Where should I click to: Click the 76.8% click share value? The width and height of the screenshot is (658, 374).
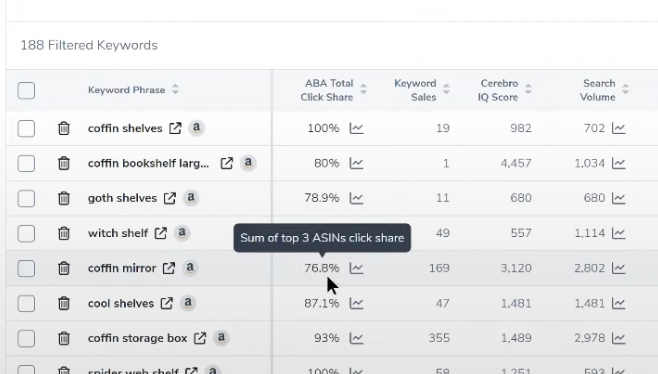point(322,268)
